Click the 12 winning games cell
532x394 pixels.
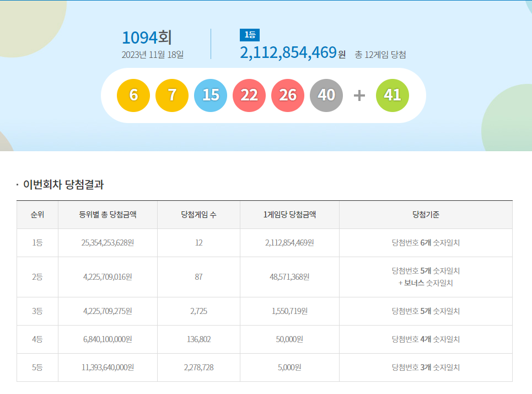198,243
